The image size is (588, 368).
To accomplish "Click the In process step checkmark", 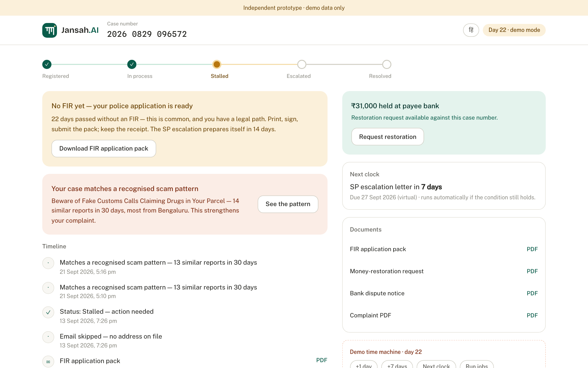I will [132, 64].
